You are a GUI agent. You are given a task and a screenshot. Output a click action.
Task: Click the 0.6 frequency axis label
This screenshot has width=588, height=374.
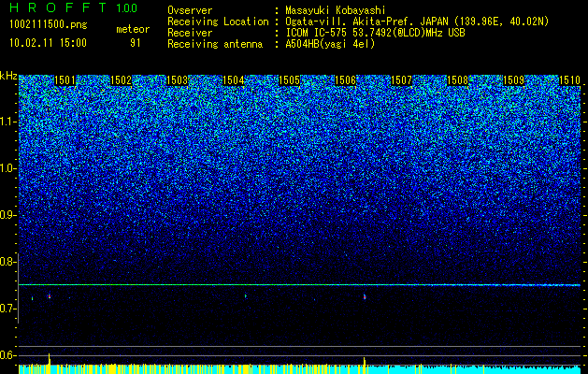point(7,355)
